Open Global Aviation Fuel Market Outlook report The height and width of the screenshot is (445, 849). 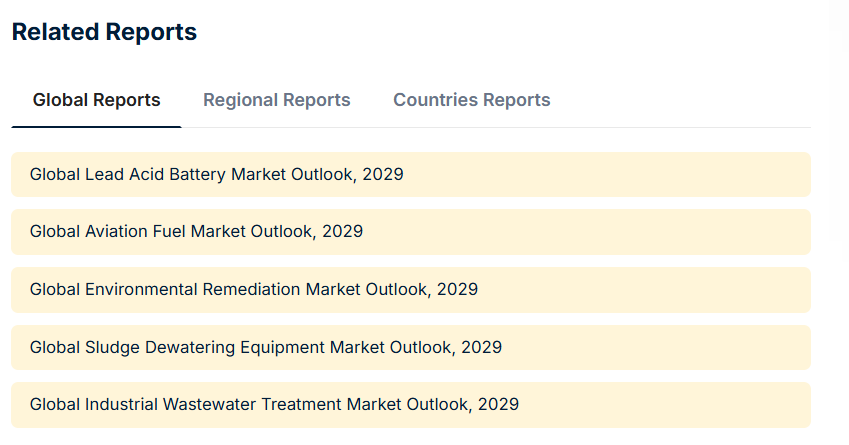(x=196, y=232)
